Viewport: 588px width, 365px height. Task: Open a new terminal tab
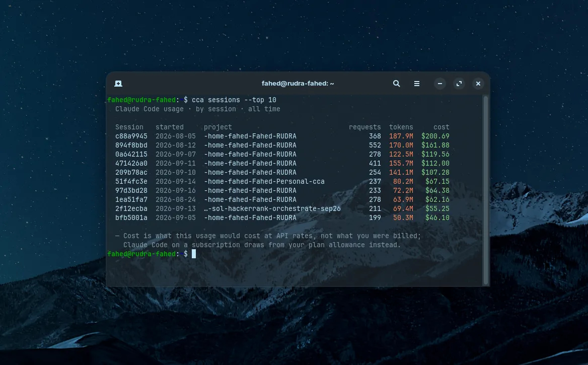click(x=118, y=84)
